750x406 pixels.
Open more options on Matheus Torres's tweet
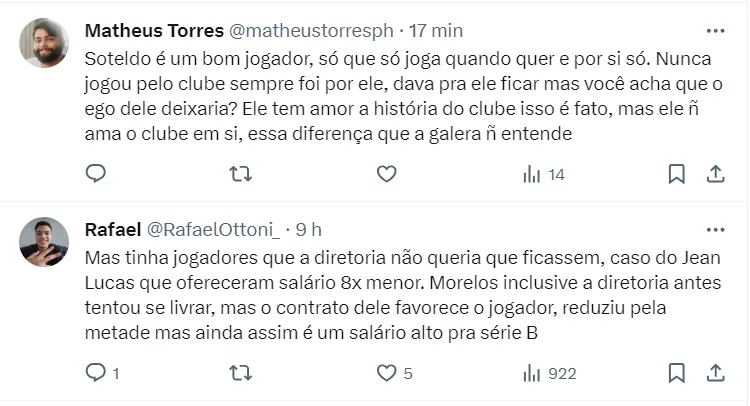pos(716,30)
